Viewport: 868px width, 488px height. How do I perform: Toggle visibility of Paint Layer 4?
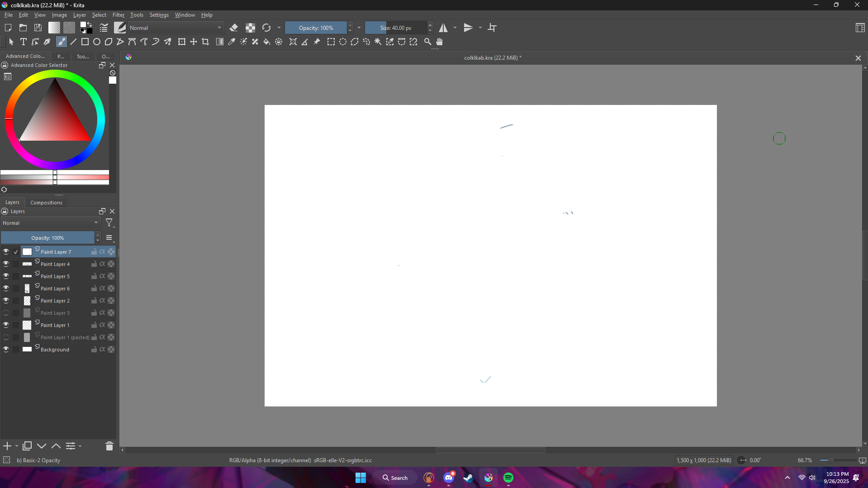pyautogui.click(x=6, y=264)
